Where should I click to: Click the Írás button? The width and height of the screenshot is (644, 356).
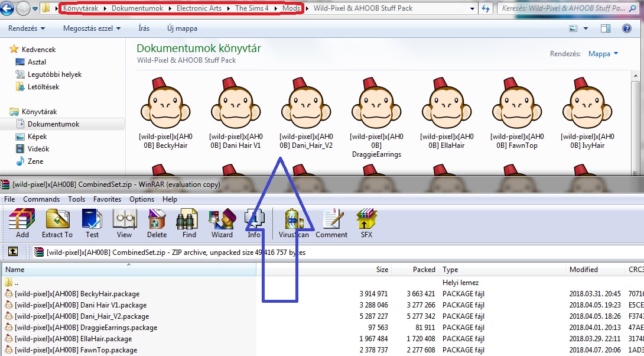coord(144,28)
